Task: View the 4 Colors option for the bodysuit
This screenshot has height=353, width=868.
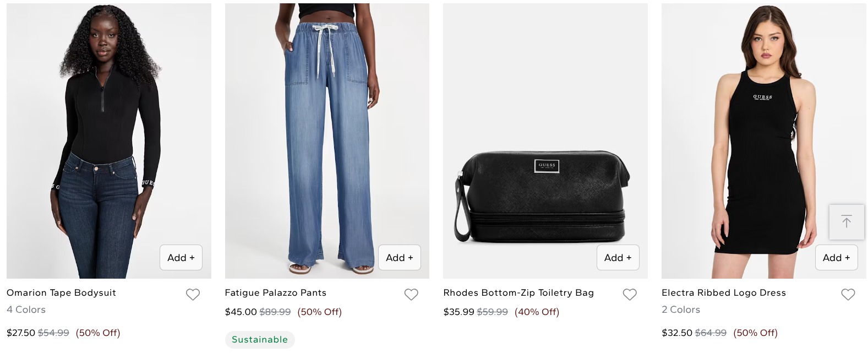Action: pyautogui.click(x=26, y=309)
